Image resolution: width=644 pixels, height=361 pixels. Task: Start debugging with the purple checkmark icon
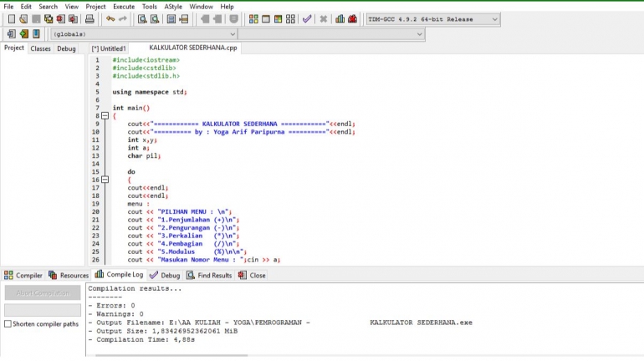click(307, 19)
